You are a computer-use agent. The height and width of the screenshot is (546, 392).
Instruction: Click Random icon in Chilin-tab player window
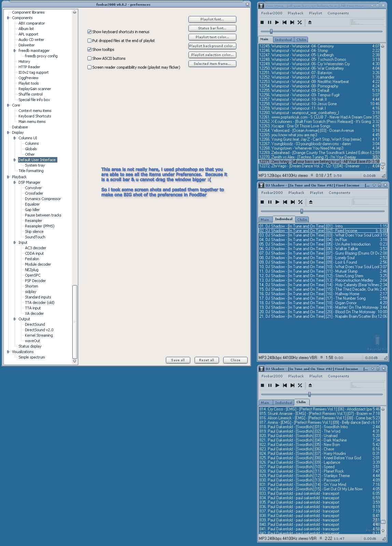tap(300, 386)
